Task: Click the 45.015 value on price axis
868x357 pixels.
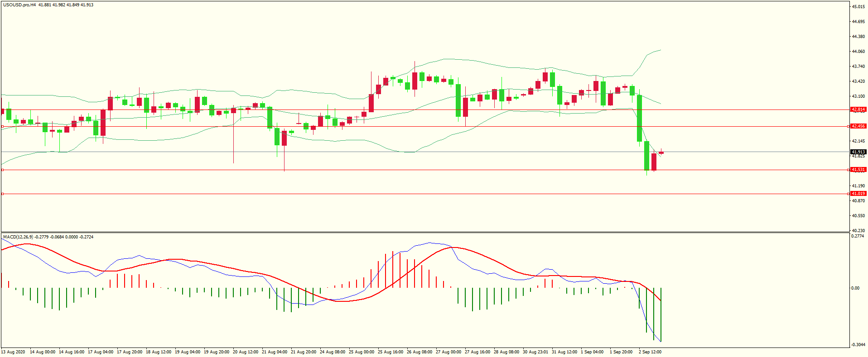Action: coord(858,7)
